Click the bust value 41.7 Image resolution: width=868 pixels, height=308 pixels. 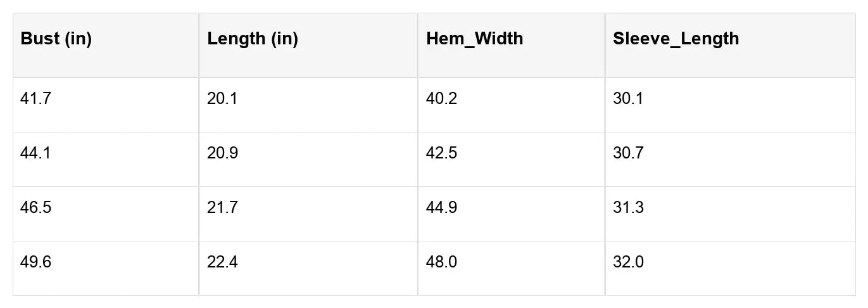36,99
